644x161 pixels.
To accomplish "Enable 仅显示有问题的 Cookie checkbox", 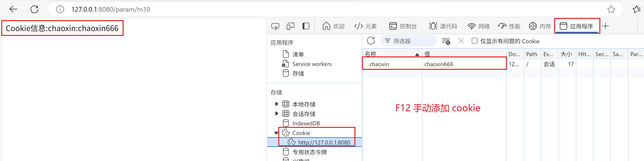I will click(x=474, y=41).
